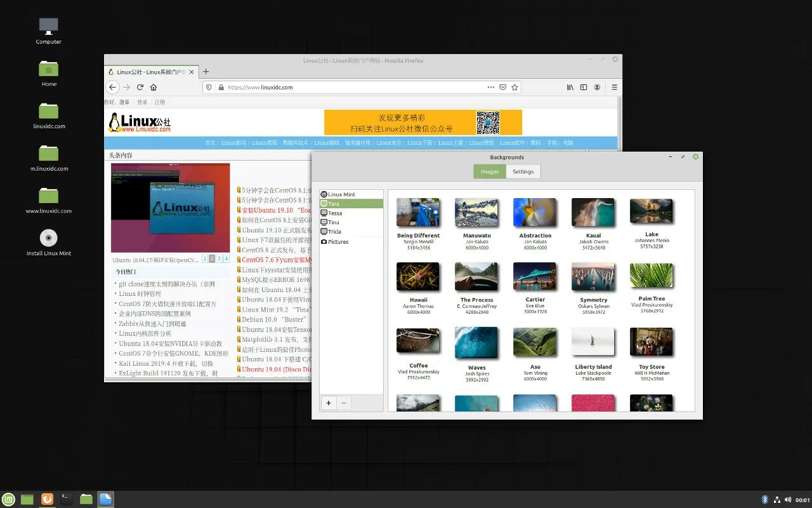The width and height of the screenshot is (812, 508).
Task: Select Tara in the backgrounds list
Action: coord(351,204)
